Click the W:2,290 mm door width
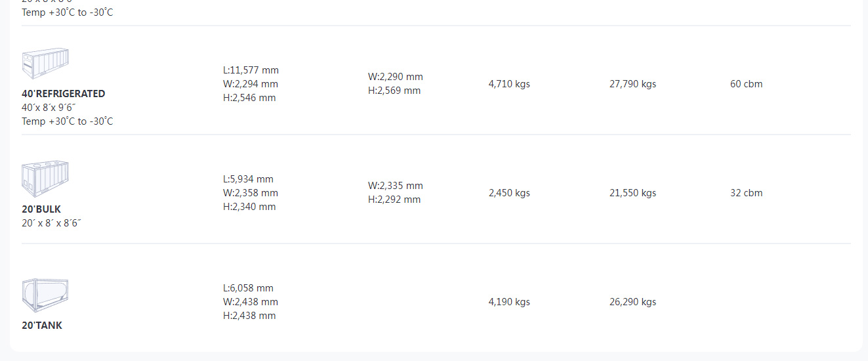Screen dimensions: 868x361 [396, 77]
